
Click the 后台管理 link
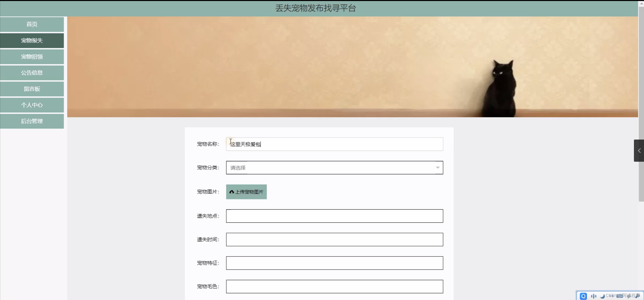coord(32,121)
